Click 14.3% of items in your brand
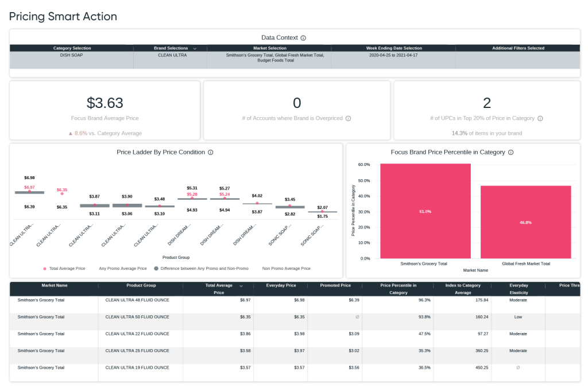This screenshot has width=588, height=391. tap(487, 133)
